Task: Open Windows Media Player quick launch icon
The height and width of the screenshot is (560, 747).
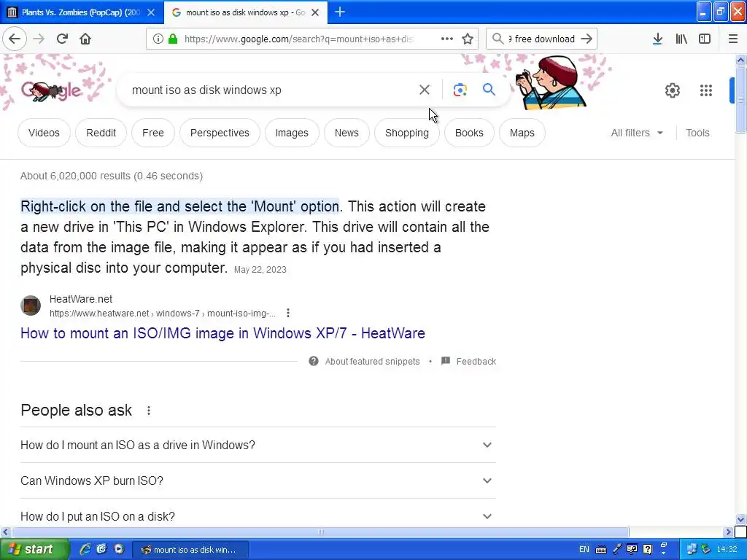Action: pyautogui.click(x=119, y=549)
